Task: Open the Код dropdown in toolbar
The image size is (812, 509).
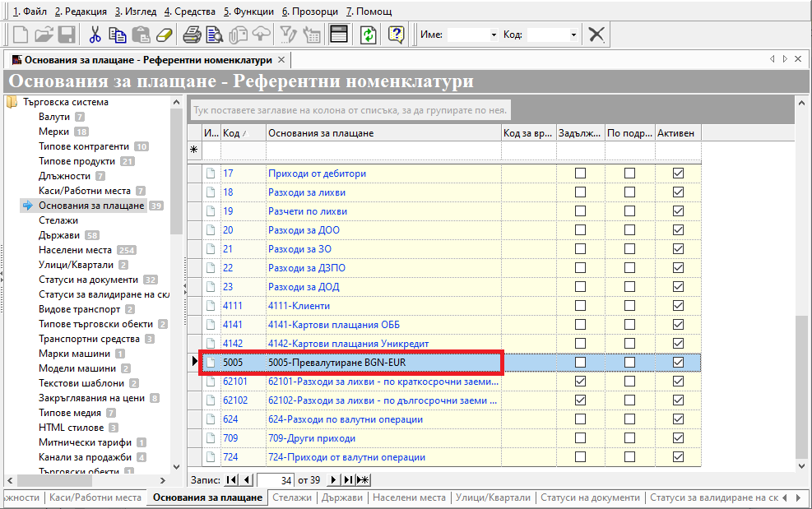Action: point(573,35)
